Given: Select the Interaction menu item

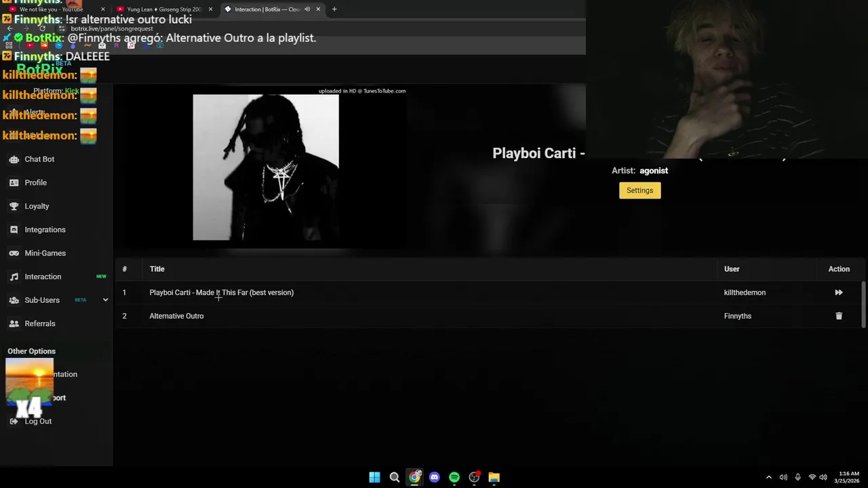Looking at the screenshot, I should coord(43,277).
